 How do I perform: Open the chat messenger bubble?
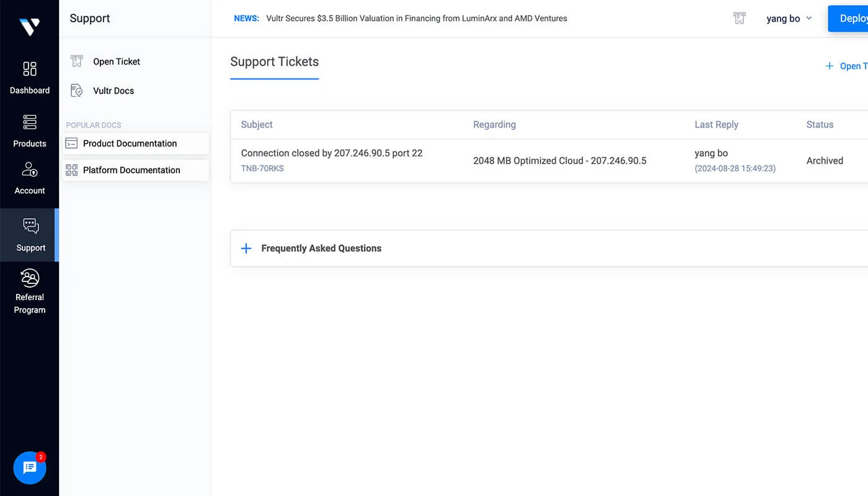click(30, 467)
